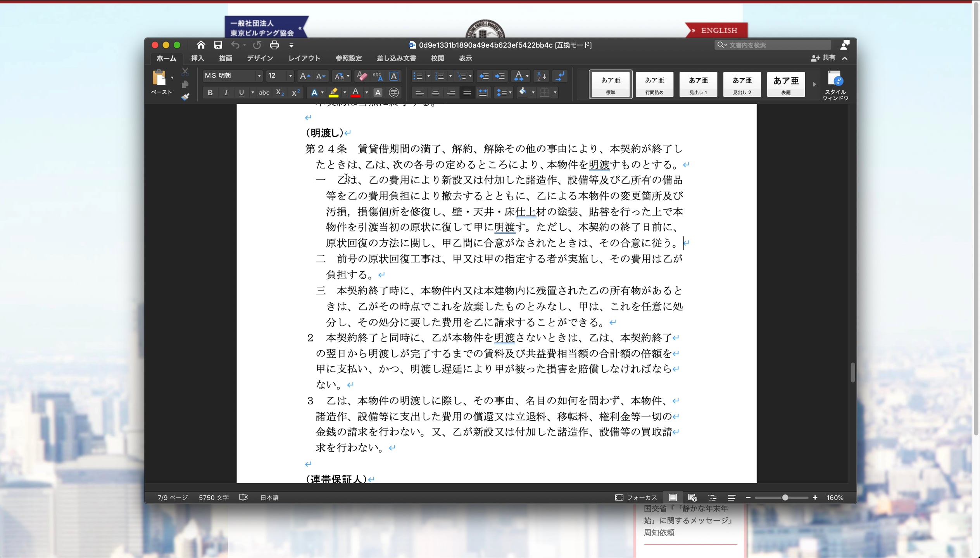Image resolution: width=980 pixels, height=558 pixels.
Task: Click the Sort A-Z icon
Action: 541,76
